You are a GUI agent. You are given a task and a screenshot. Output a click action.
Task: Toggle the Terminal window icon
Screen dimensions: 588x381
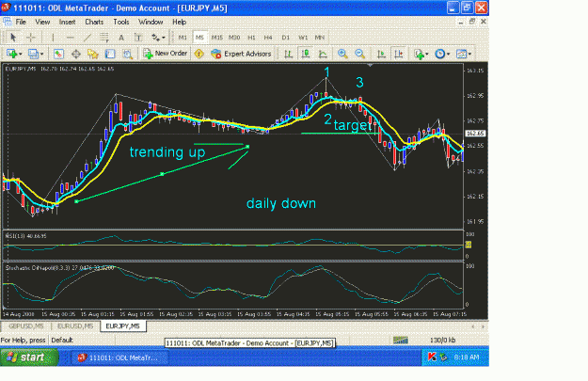[110, 54]
